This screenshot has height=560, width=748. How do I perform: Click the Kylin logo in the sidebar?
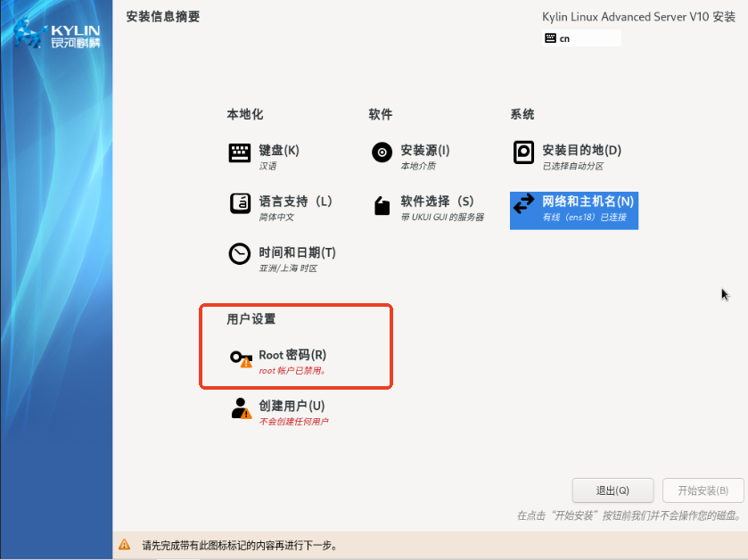[x=56, y=33]
